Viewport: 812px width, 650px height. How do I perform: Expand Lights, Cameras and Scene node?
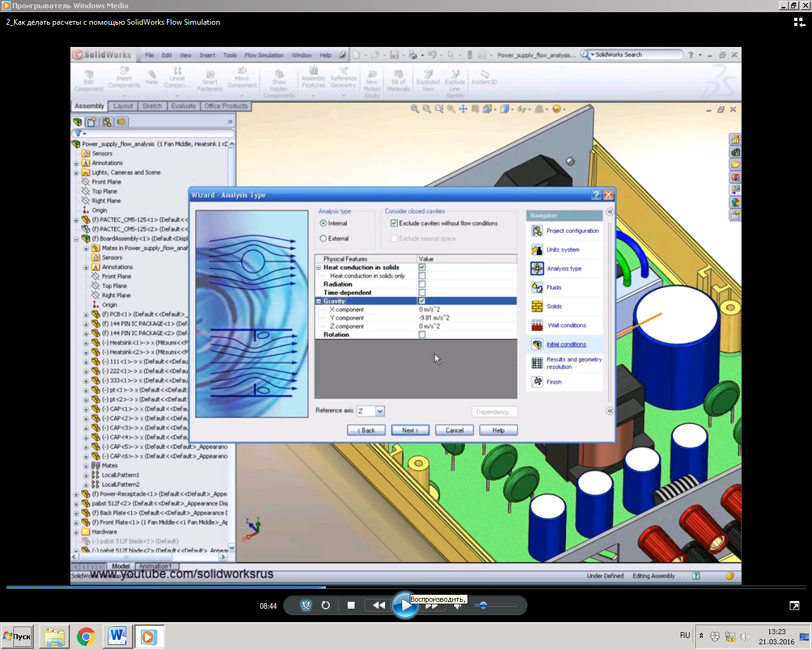click(76, 173)
